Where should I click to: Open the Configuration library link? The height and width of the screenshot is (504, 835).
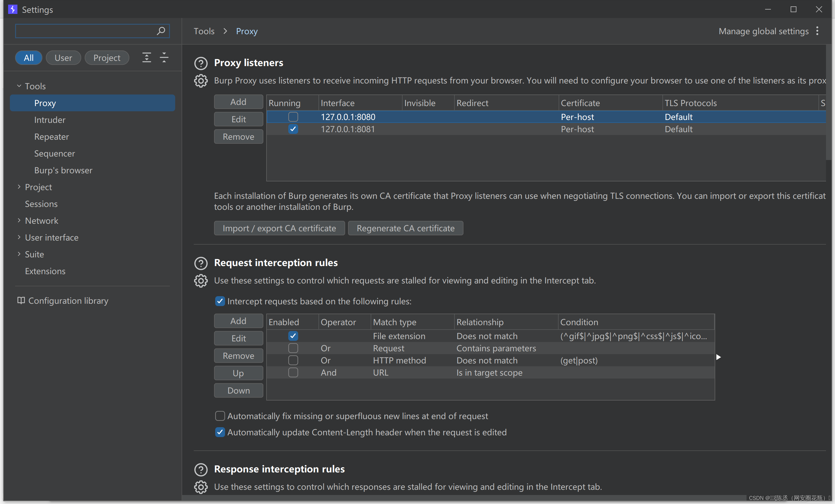point(68,301)
